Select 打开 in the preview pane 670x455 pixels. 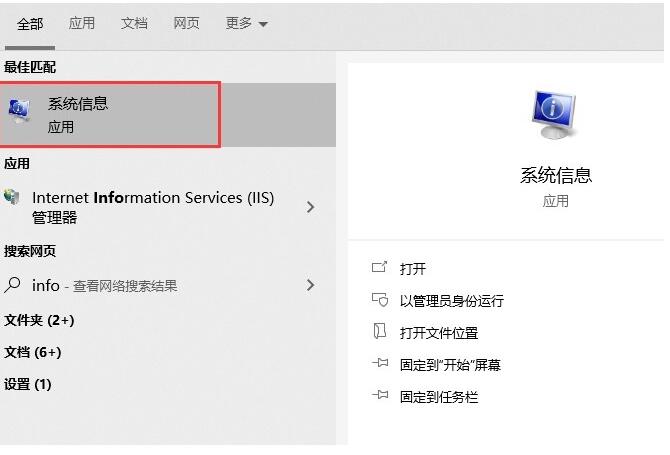pos(413,269)
